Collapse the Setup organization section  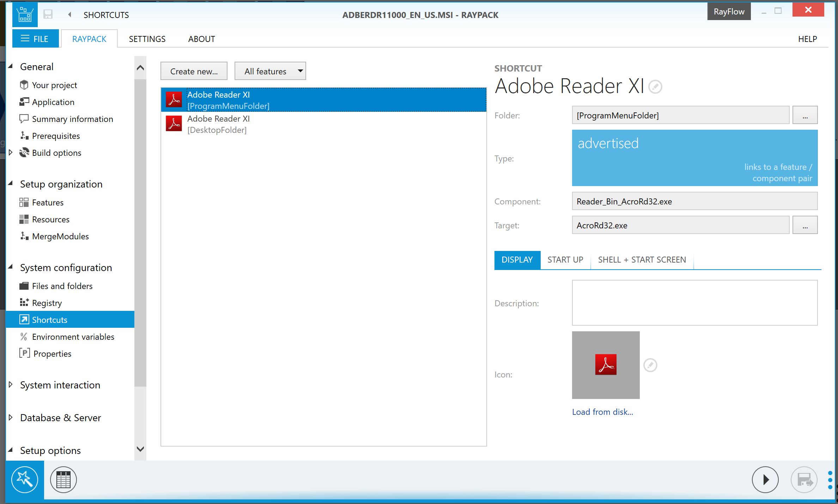coord(11,183)
